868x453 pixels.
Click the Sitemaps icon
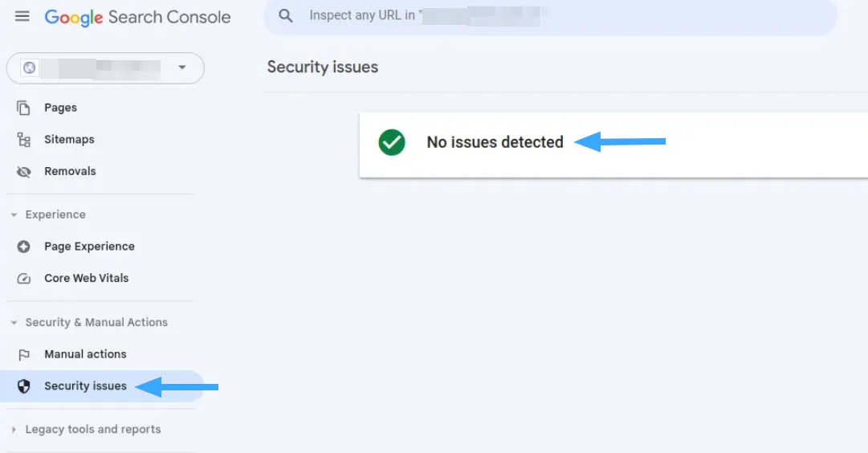(x=24, y=140)
